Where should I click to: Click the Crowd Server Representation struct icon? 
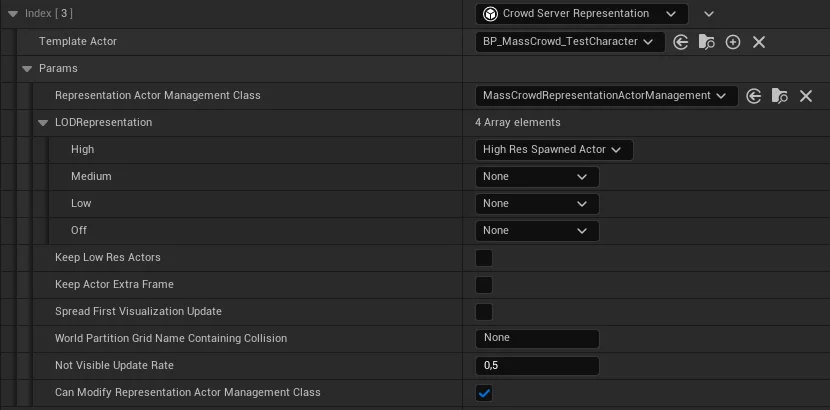(x=491, y=14)
